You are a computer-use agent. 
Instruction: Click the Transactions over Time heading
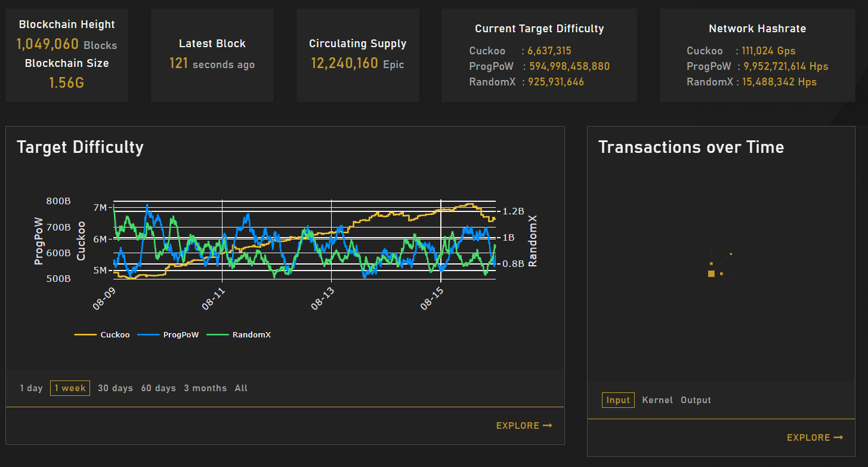(691, 147)
